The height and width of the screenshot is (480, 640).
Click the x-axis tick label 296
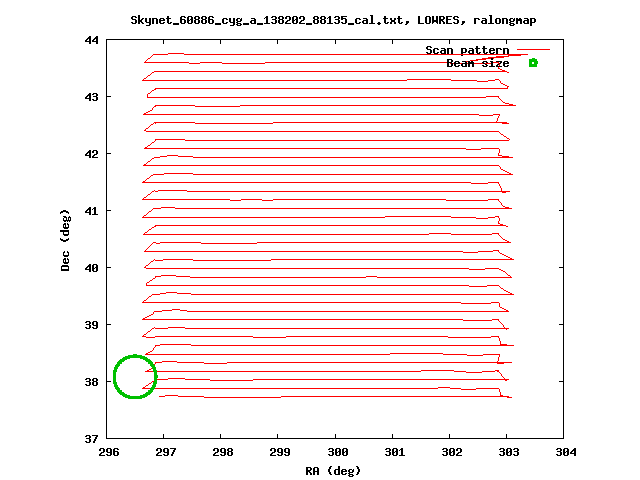[x=109, y=452]
